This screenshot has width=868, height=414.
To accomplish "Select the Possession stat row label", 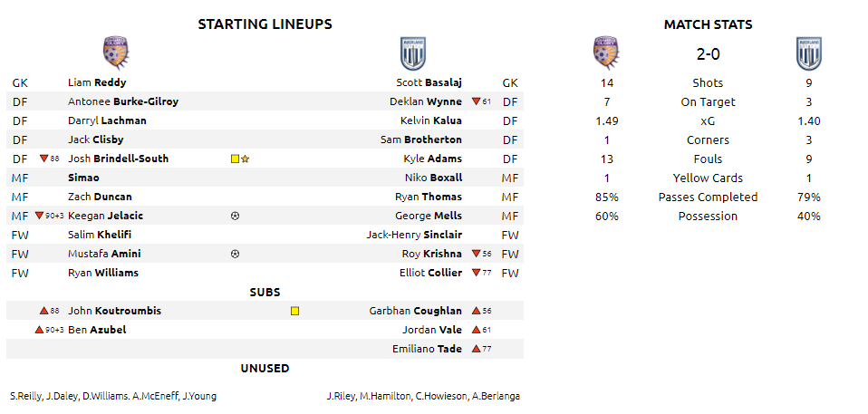I will tap(708, 216).
